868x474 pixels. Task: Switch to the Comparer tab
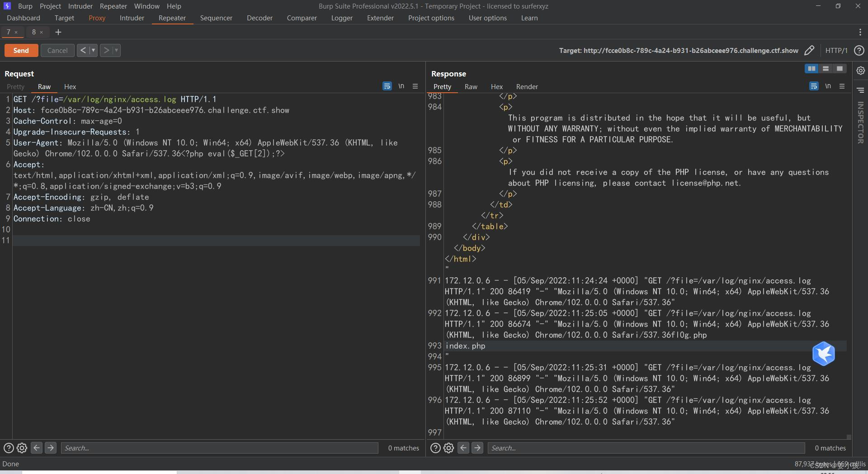click(302, 18)
